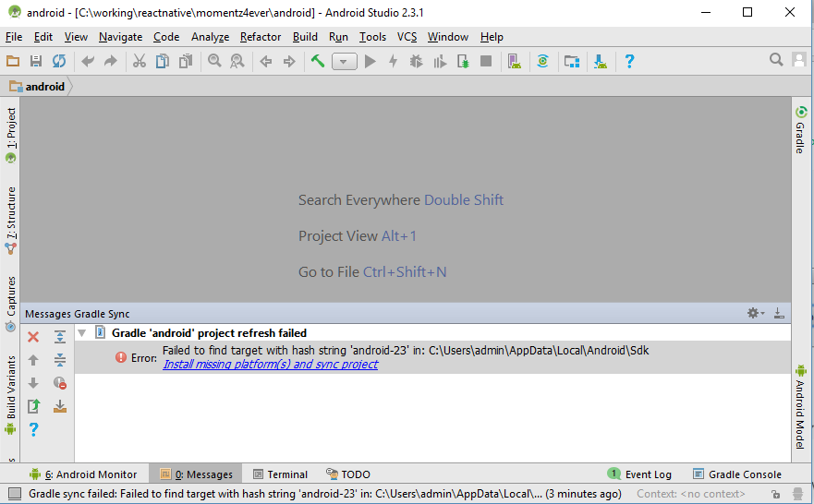Click Install missing platform(s) and sync project link

[271, 364]
